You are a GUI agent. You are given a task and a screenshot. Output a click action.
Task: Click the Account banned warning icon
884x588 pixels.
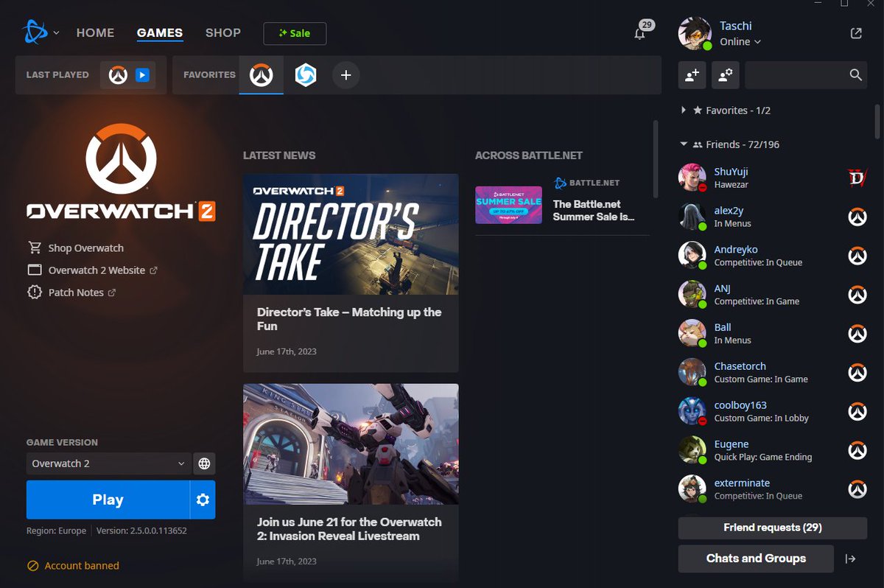click(32, 566)
